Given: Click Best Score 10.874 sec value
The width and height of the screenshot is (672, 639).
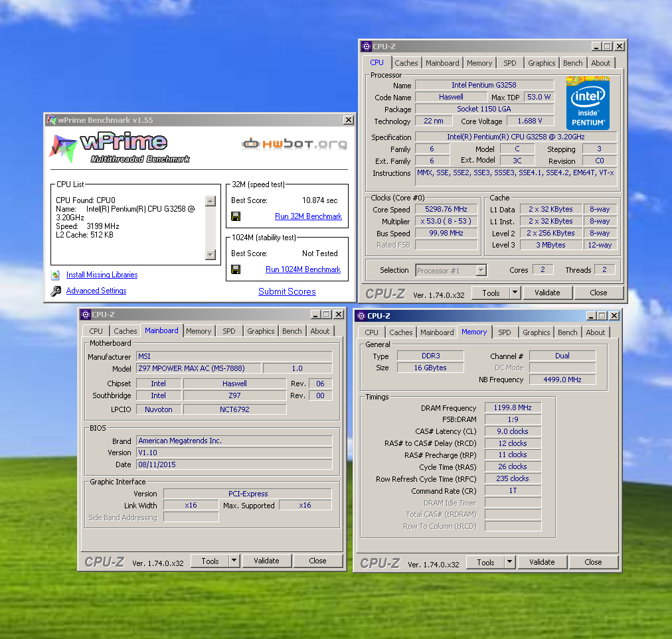Looking at the screenshot, I should click(x=319, y=200).
